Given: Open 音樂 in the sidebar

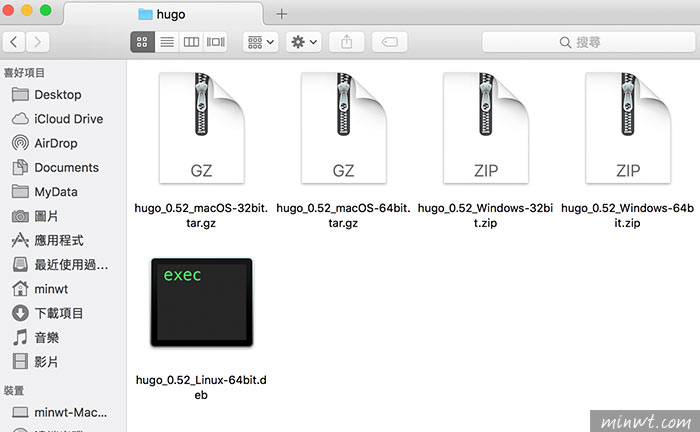Looking at the screenshot, I should point(35,337).
